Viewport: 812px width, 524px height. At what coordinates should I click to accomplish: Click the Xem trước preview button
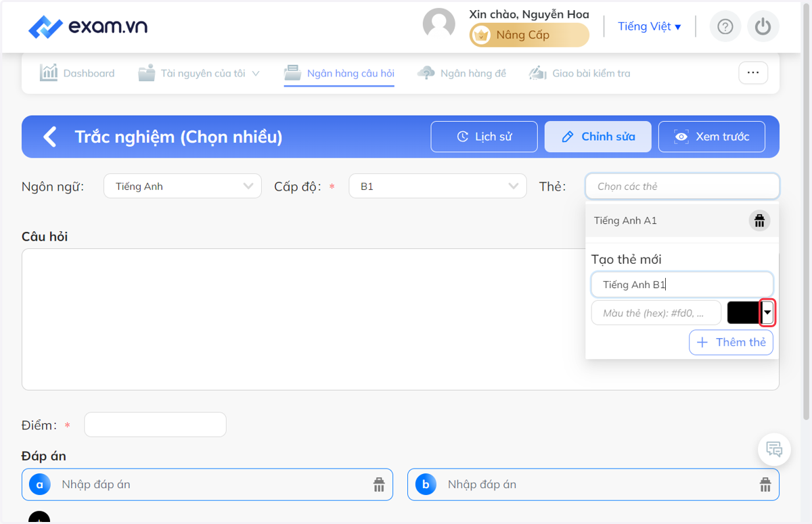pyautogui.click(x=712, y=137)
